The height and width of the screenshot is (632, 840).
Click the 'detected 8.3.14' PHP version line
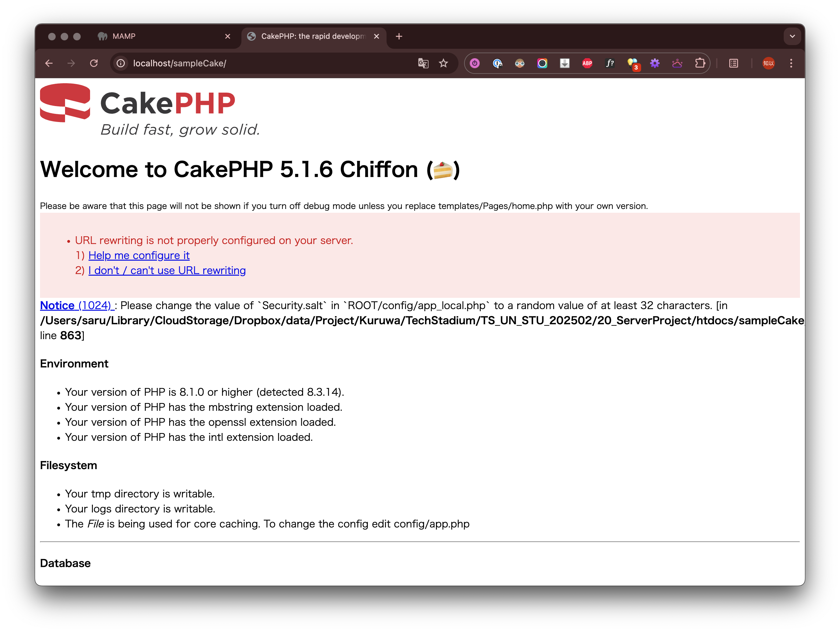pyautogui.click(x=204, y=392)
